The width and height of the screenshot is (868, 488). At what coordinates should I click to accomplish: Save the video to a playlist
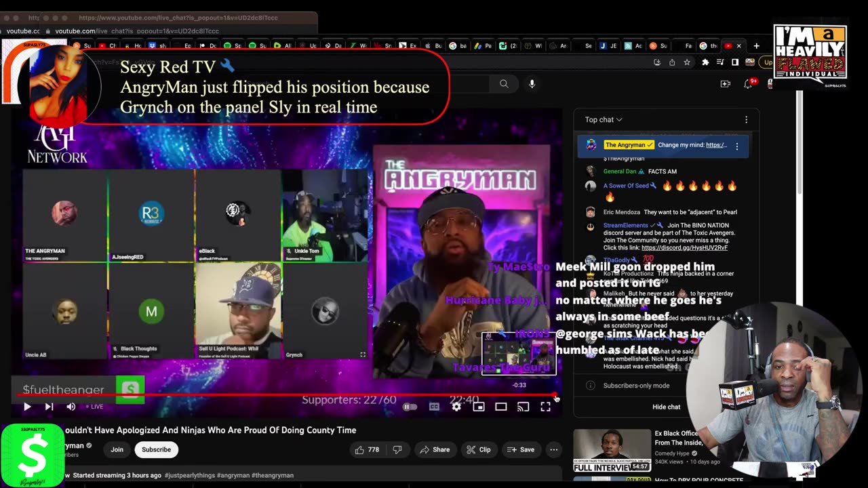pos(521,449)
